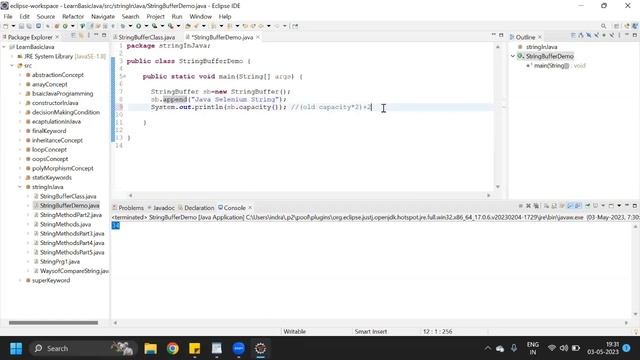Open the dropdown arrow next to New

13,26
